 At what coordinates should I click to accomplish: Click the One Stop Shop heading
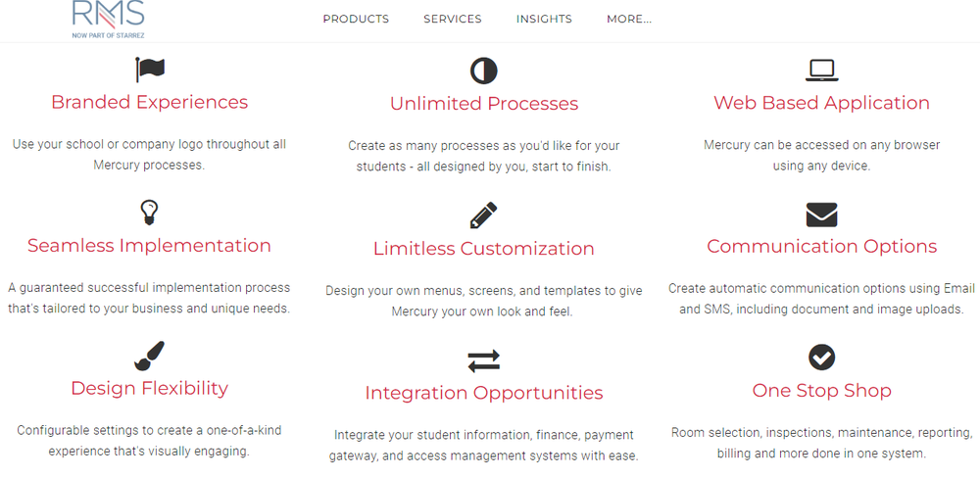point(821,391)
